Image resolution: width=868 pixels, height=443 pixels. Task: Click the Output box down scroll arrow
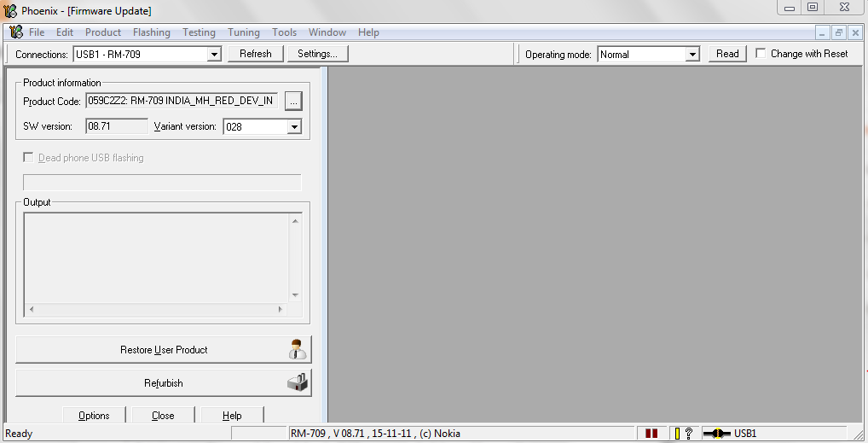[295, 295]
